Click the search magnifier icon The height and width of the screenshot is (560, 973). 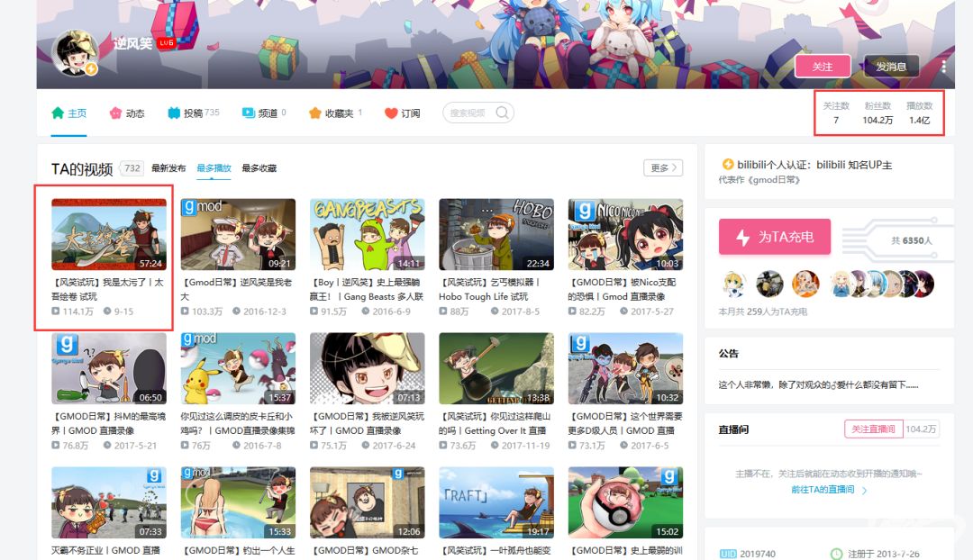(x=502, y=113)
